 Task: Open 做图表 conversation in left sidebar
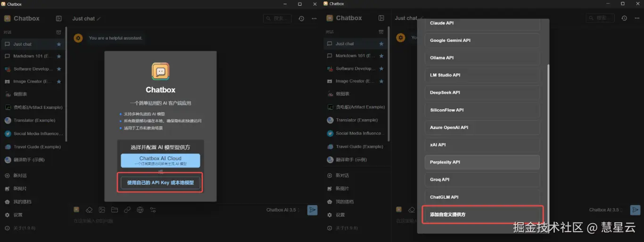click(x=33, y=94)
